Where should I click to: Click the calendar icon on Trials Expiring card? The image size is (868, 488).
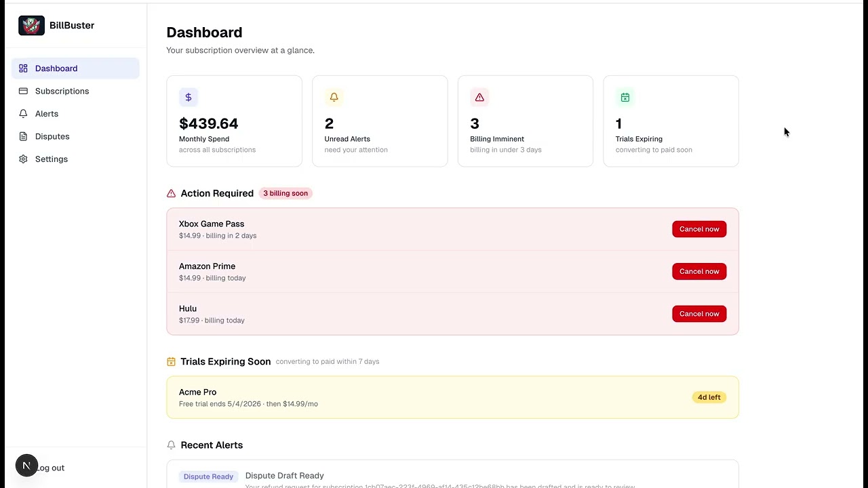[625, 98]
